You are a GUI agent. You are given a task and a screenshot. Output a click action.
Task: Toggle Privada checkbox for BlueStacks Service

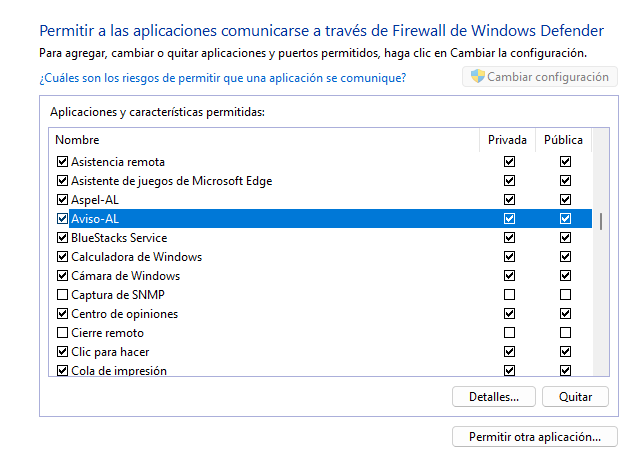point(510,238)
